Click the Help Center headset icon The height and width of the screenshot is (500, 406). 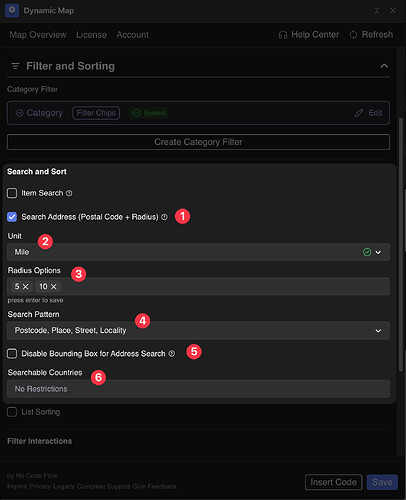click(x=283, y=35)
